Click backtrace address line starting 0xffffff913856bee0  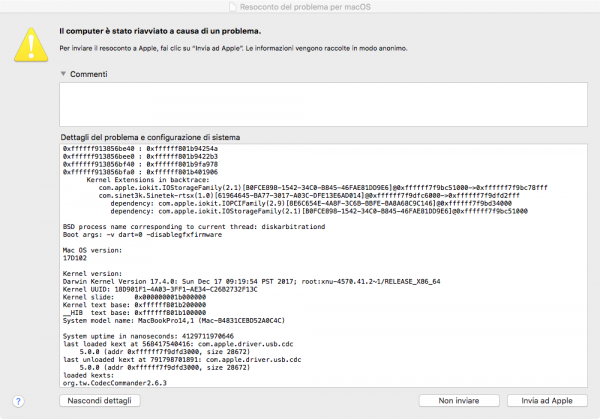click(x=140, y=157)
